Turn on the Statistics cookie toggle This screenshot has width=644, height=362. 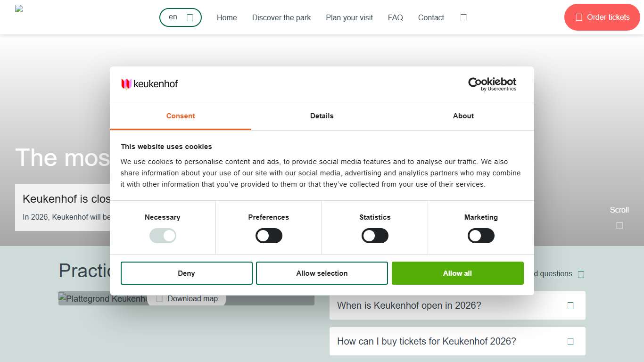tap(375, 236)
